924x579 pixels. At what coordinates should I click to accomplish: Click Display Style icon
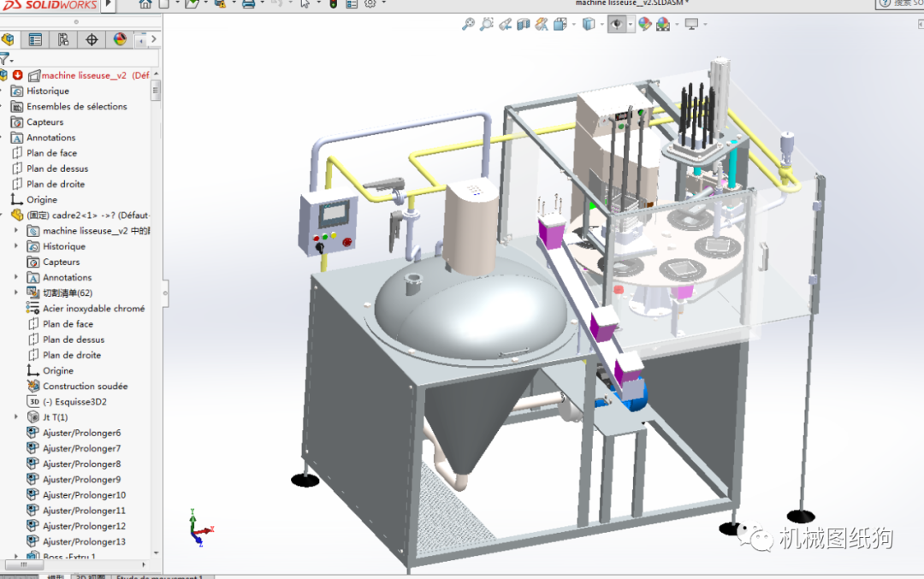coord(588,24)
